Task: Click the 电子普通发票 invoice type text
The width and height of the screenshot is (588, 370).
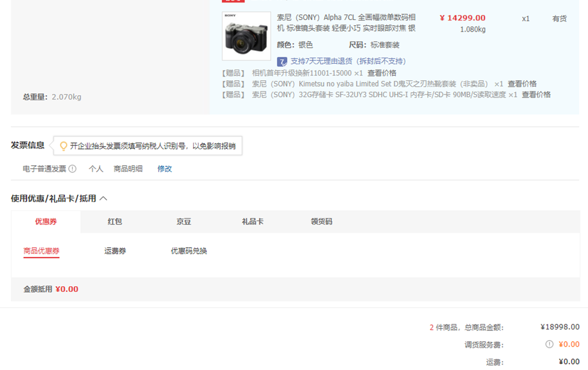Action: point(44,169)
